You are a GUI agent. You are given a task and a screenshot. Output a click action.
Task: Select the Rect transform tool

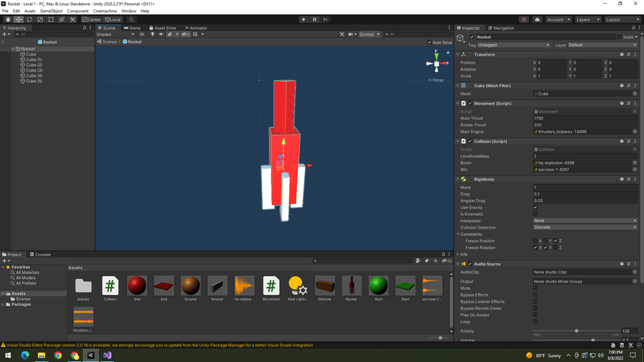pos(50,19)
